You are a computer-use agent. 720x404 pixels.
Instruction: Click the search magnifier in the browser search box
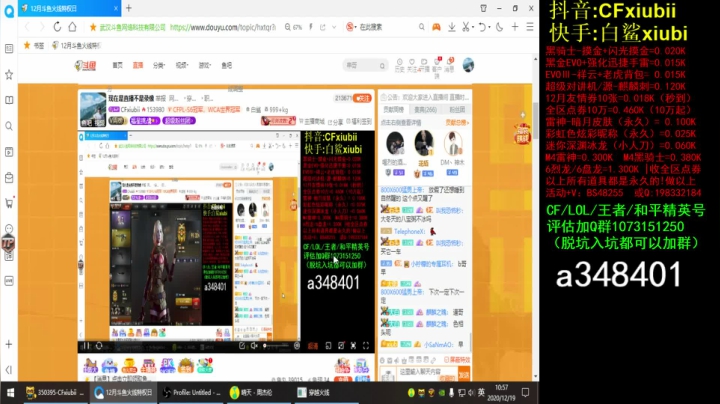pos(422,28)
